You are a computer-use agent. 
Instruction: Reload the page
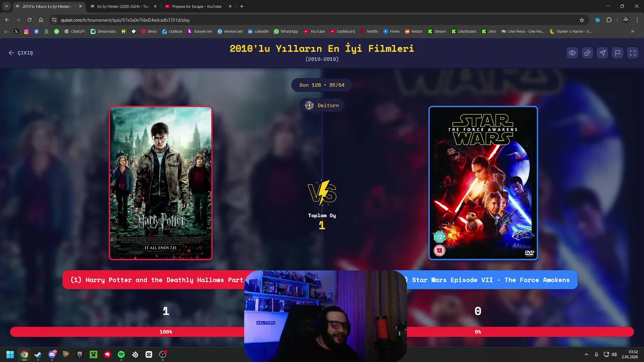pyautogui.click(x=30, y=20)
